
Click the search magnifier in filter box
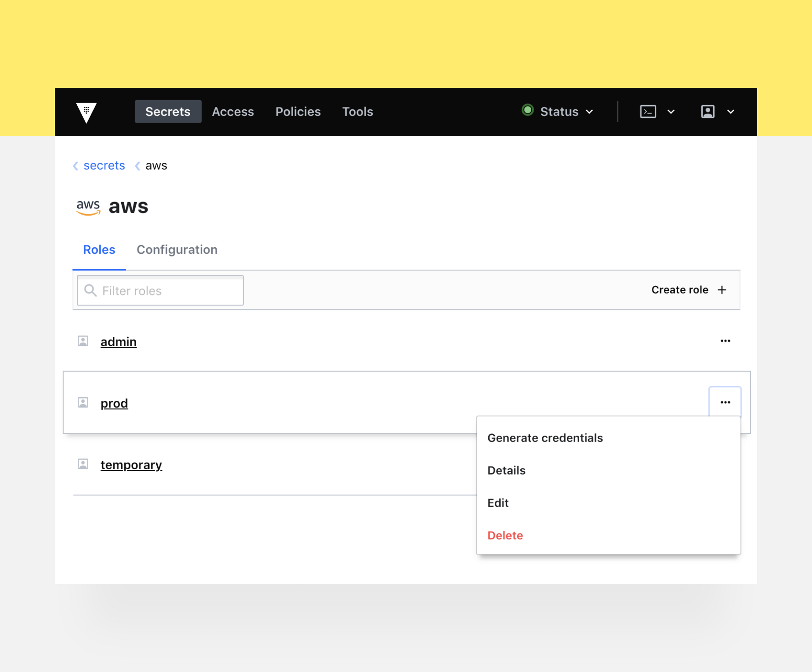coord(91,291)
